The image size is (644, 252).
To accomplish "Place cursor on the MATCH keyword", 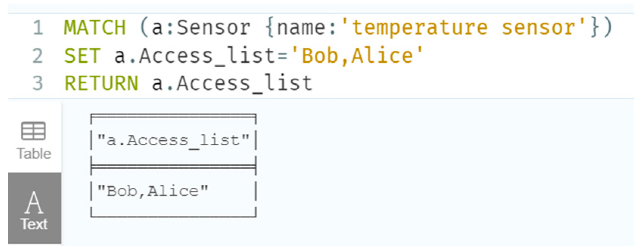I will pos(95,28).
